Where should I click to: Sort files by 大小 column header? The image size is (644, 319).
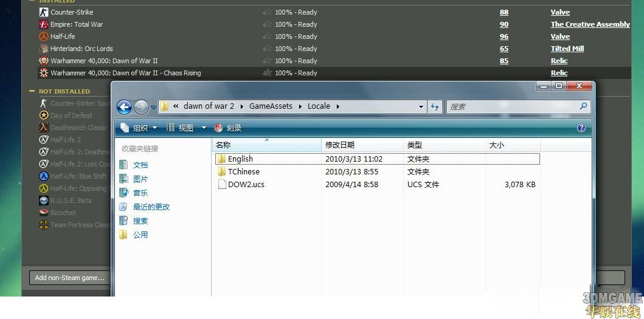coord(513,145)
